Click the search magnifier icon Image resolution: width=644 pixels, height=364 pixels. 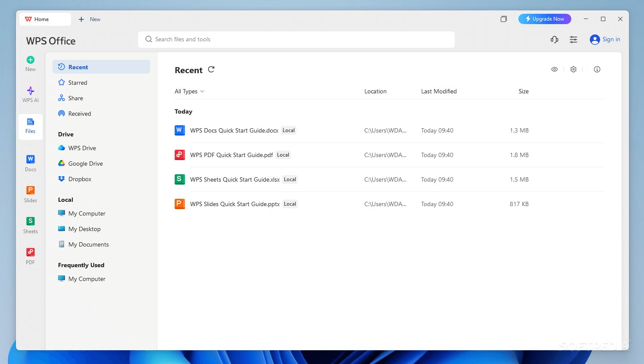pyautogui.click(x=149, y=39)
